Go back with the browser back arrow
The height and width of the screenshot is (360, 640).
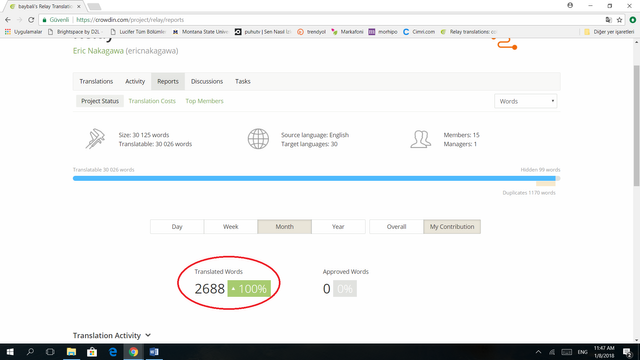8,20
